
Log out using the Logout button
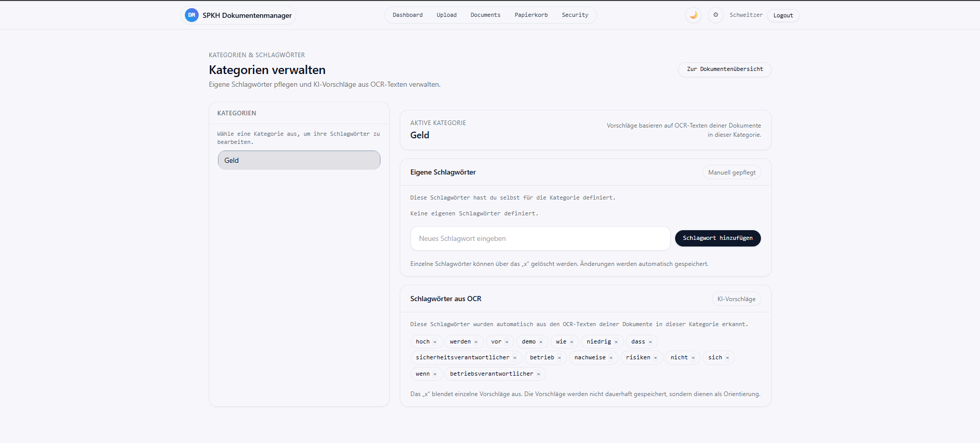pos(783,16)
